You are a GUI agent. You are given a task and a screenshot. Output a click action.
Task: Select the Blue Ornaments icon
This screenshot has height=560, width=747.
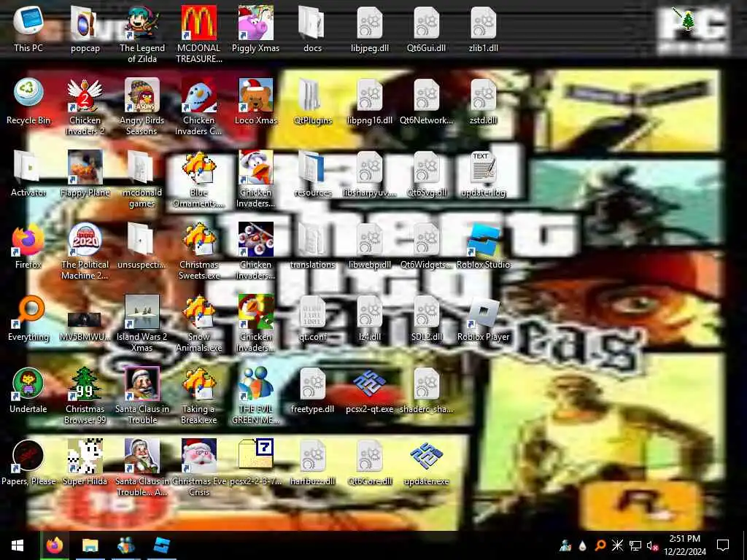pyautogui.click(x=198, y=167)
